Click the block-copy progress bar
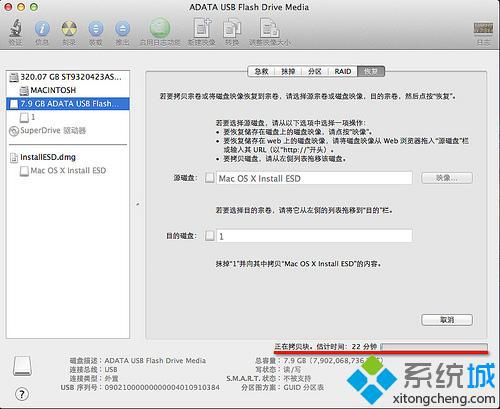The image size is (500, 409). 434,347
